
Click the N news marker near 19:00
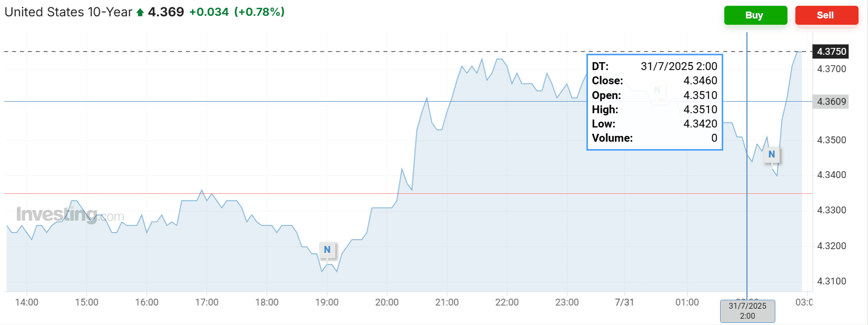click(327, 250)
